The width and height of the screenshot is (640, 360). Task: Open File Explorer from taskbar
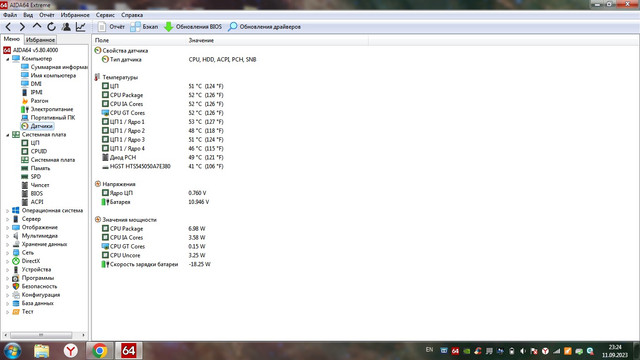(x=41, y=351)
